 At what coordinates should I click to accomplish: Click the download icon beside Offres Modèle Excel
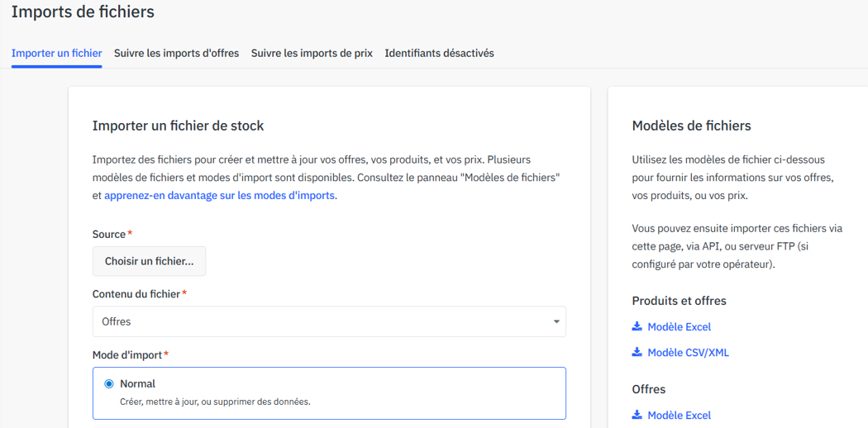click(637, 415)
